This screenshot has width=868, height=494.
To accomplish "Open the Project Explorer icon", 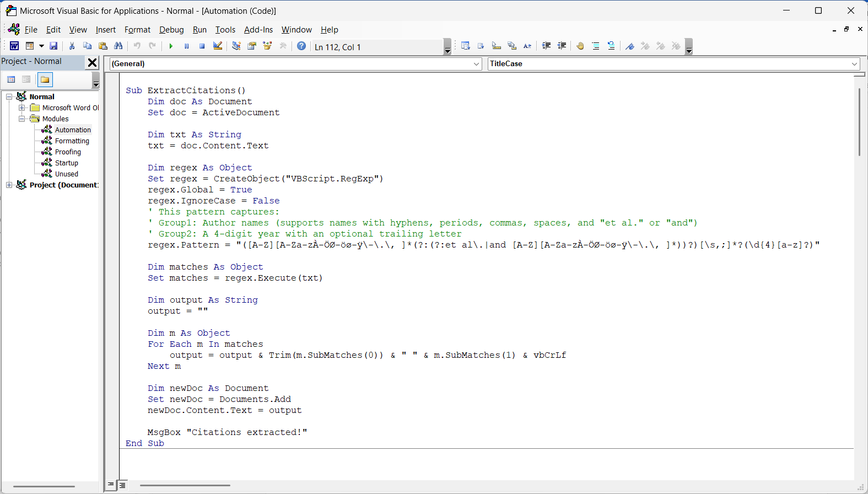I will (236, 46).
